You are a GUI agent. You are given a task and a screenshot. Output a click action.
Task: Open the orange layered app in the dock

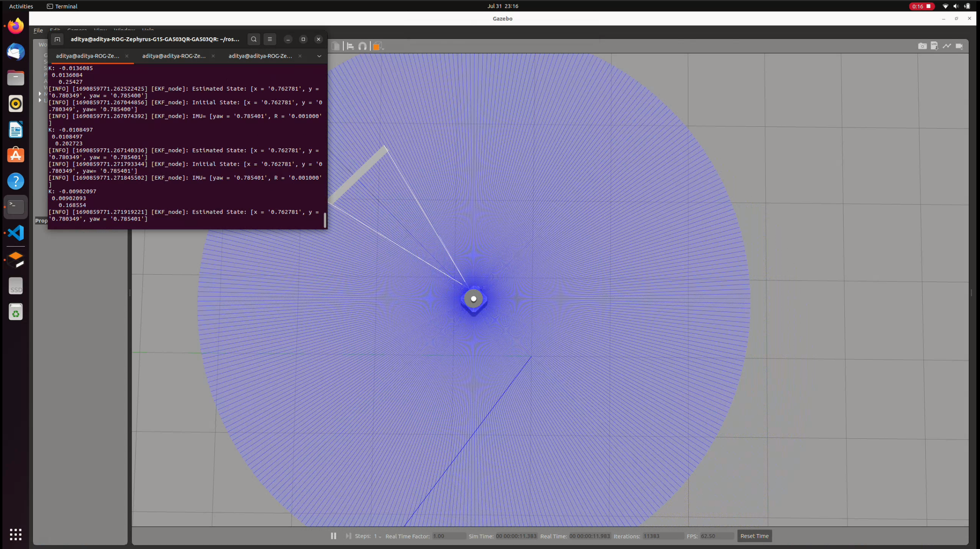(x=16, y=260)
